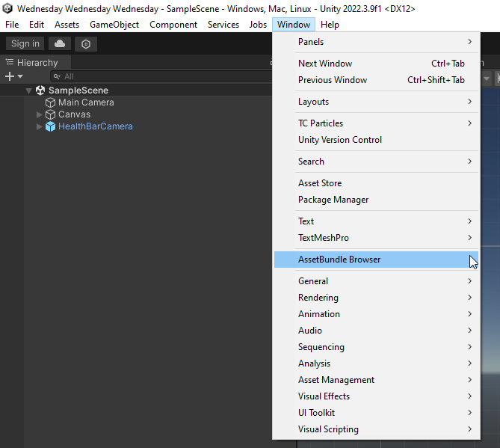Viewport: 500px width, 448px height.
Task: Open the Text submenu
Action: [x=377, y=221]
